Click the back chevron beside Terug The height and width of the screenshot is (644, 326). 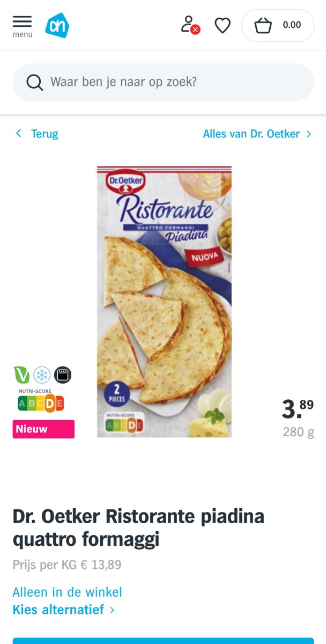[19, 133]
